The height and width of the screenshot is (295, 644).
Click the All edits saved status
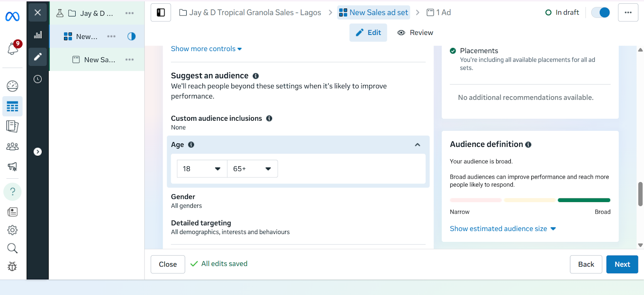[x=219, y=264]
